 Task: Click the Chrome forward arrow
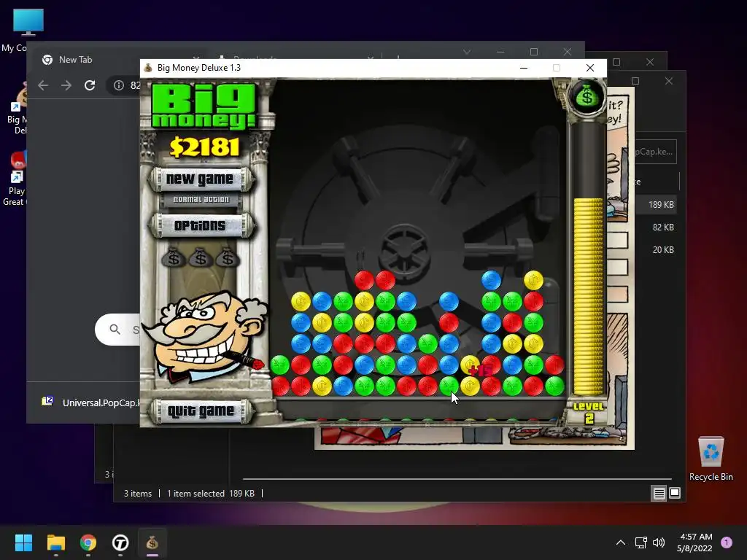tap(66, 85)
